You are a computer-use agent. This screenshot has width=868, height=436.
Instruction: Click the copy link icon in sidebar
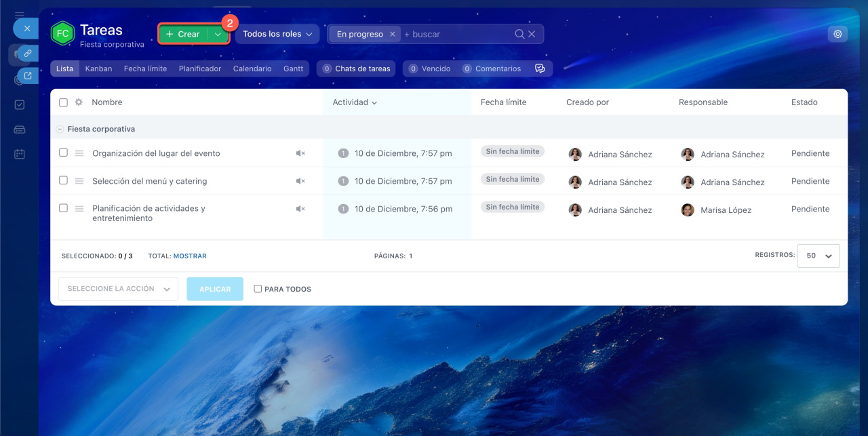click(x=28, y=53)
